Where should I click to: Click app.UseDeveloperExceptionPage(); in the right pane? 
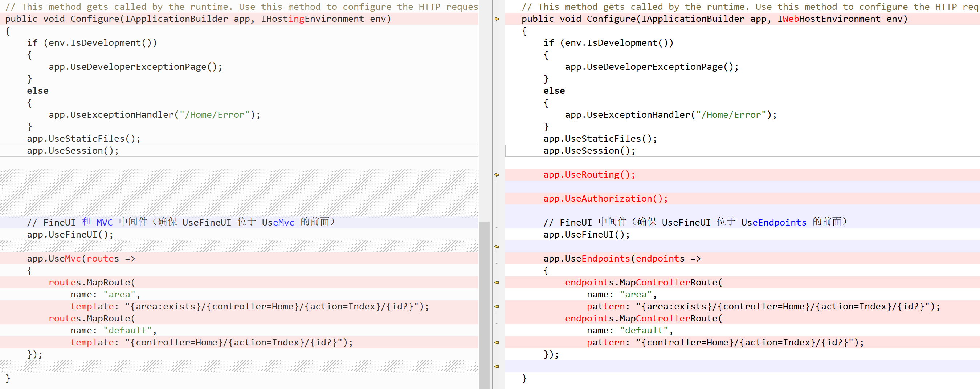coord(652,67)
